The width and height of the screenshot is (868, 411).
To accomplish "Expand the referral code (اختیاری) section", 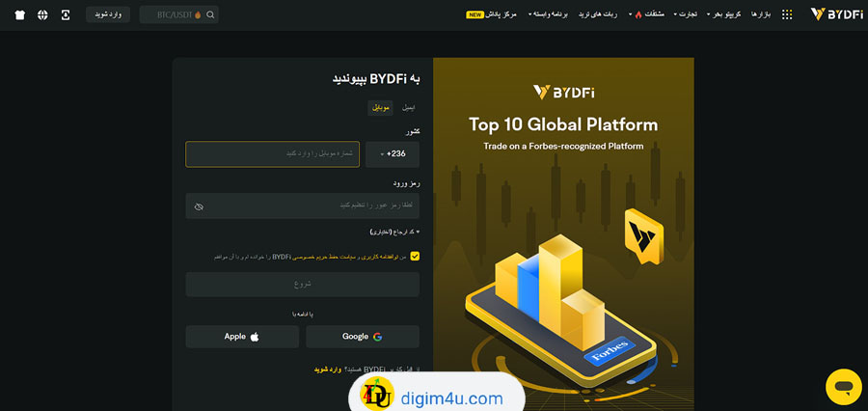I will coord(394,232).
